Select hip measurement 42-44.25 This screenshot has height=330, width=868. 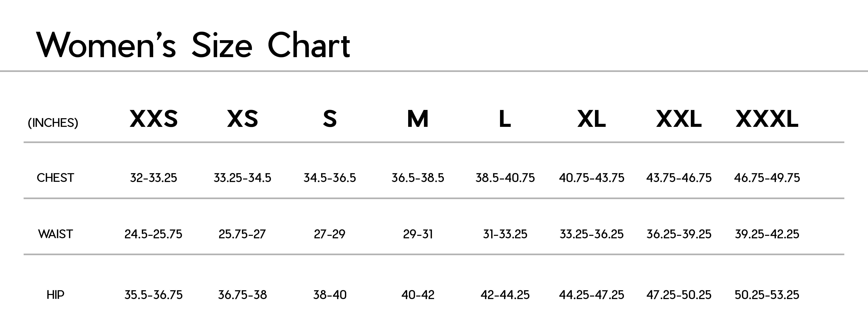coord(505,295)
